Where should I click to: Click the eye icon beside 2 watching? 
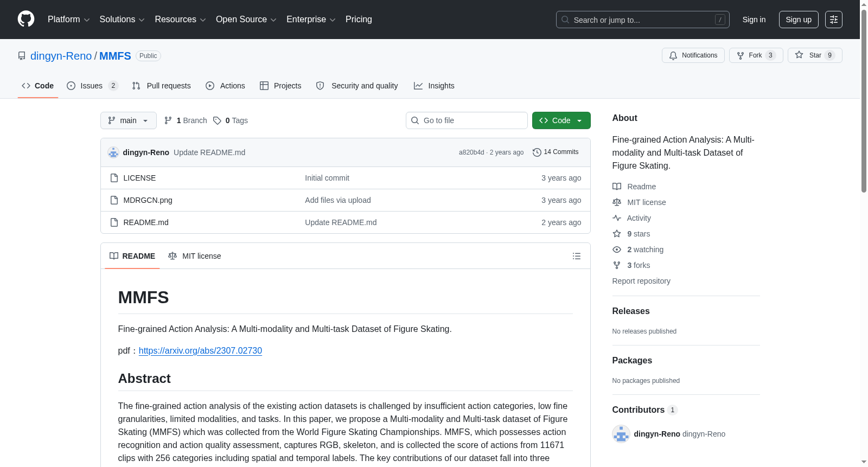617,250
